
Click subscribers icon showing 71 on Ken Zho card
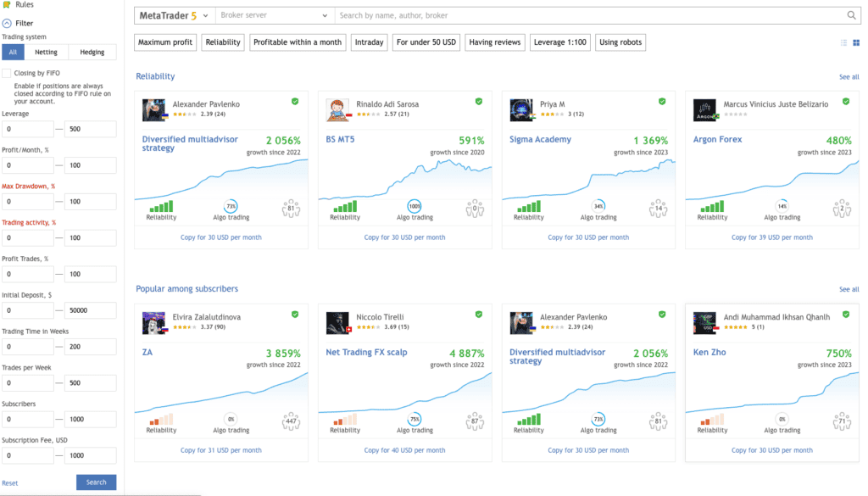tap(842, 421)
